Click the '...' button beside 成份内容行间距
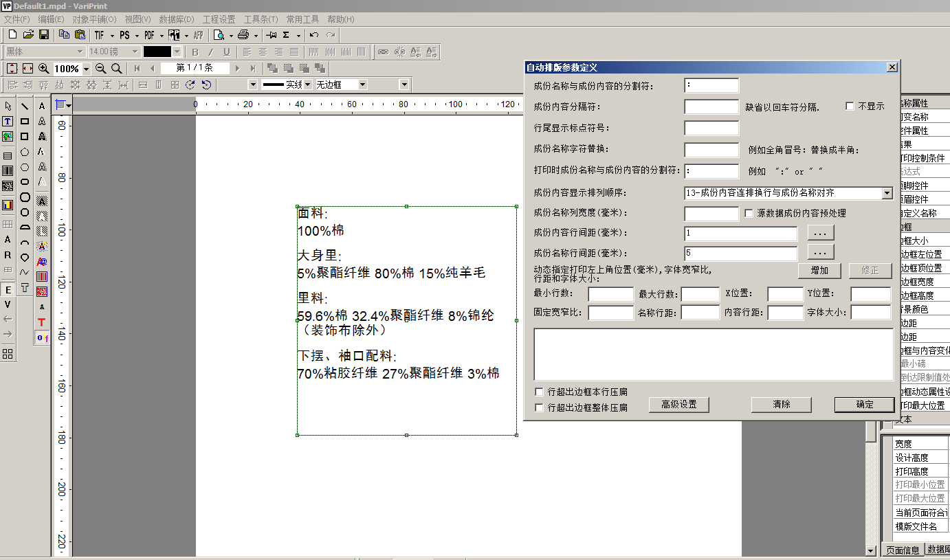 [x=820, y=233]
